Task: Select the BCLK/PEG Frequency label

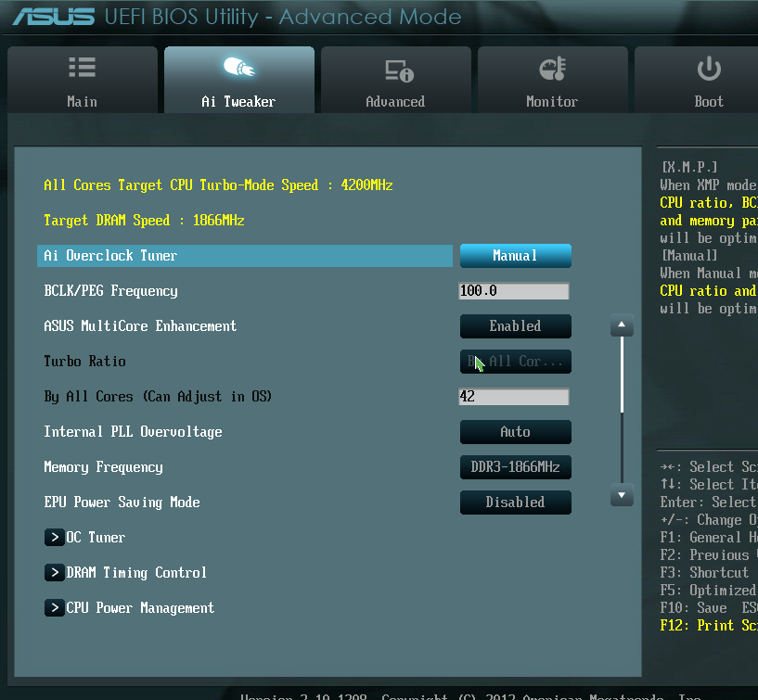Action: [x=110, y=291]
